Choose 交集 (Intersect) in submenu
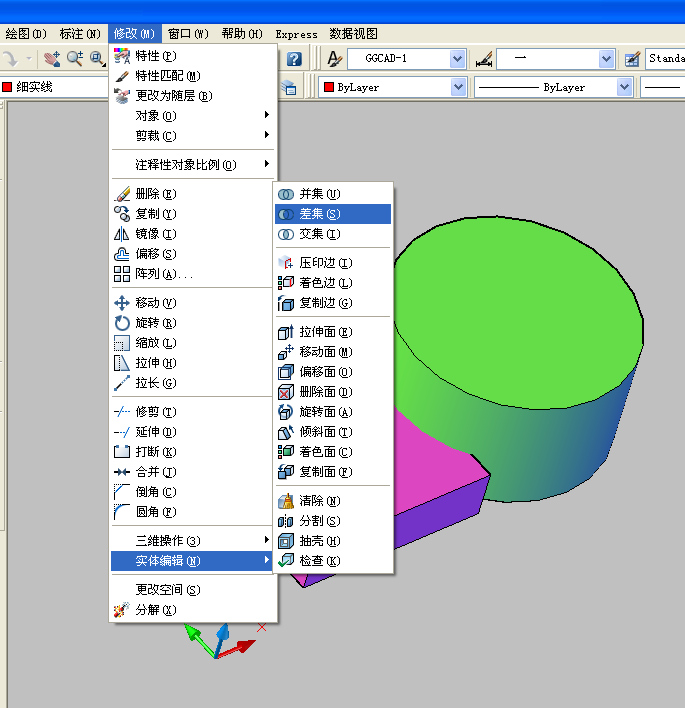 pos(333,234)
